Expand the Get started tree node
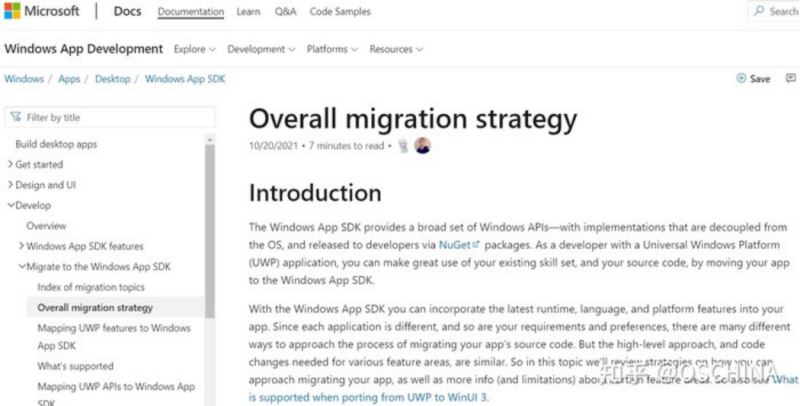This screenshot has height=406, width=800. click(10, 164)
